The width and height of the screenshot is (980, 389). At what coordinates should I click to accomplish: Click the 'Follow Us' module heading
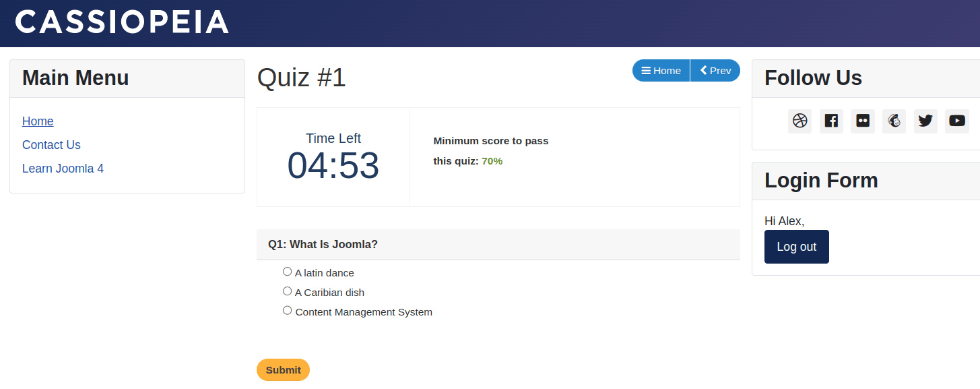click(813, 78)
